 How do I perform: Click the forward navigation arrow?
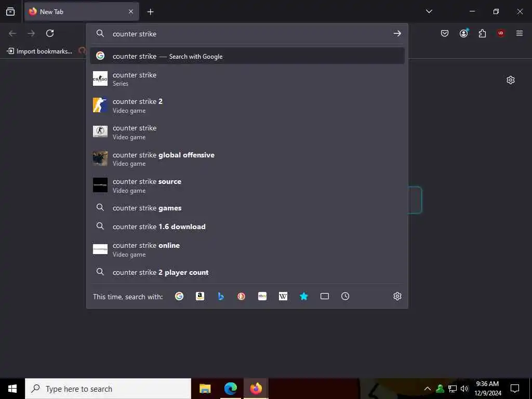[x=31, y=33]
